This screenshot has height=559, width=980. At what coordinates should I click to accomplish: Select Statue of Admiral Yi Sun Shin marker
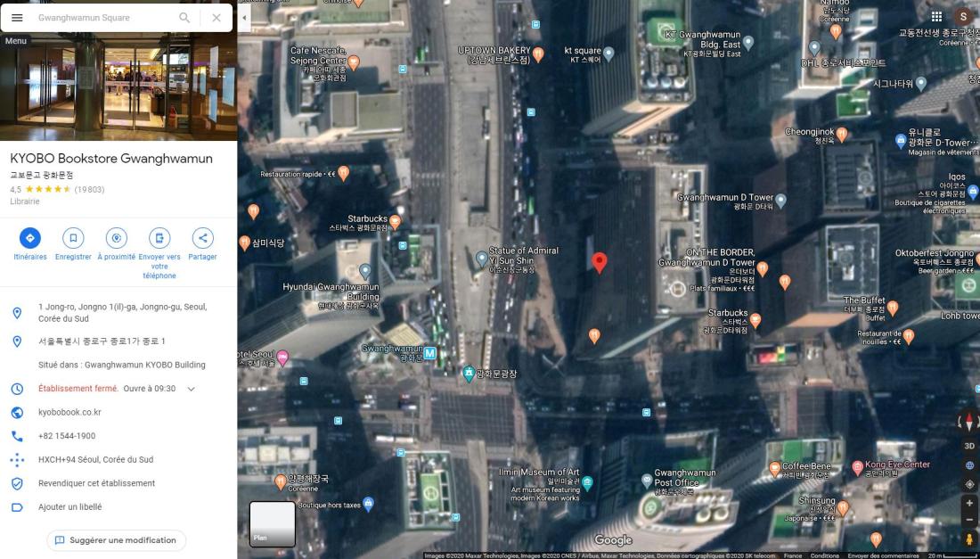point(481,258)
